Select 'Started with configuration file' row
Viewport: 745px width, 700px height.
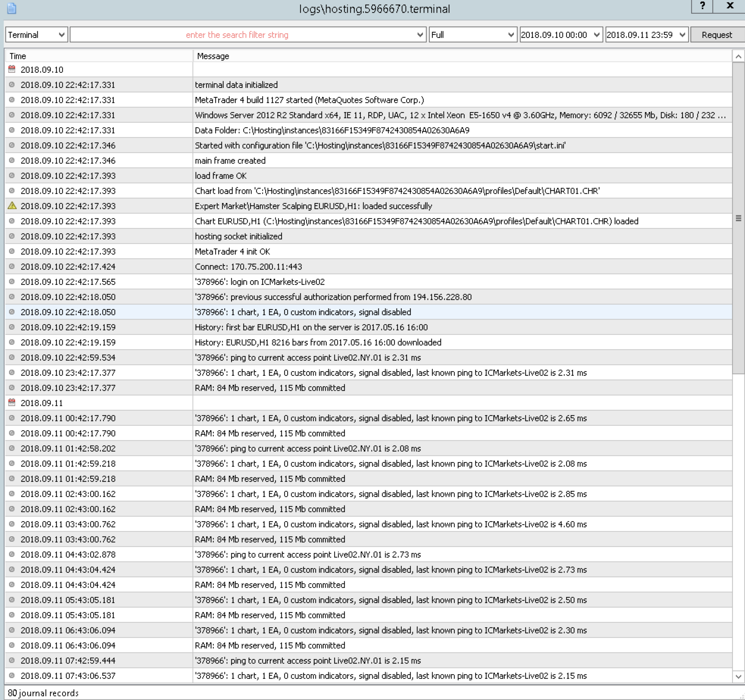(368, 145)
